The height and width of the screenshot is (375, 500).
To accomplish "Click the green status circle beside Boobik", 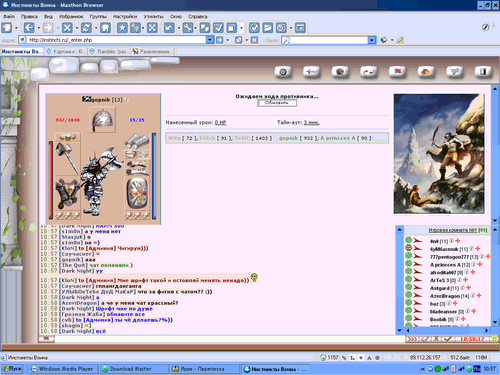I will pos(409,319).
